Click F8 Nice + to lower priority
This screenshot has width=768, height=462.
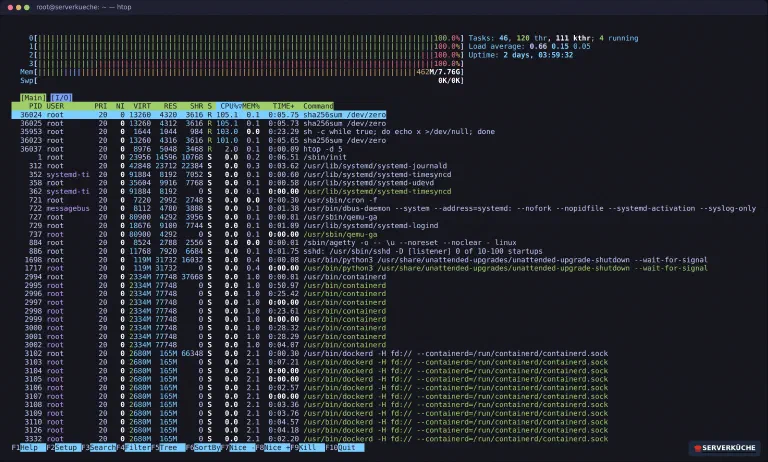click(273, 447)
